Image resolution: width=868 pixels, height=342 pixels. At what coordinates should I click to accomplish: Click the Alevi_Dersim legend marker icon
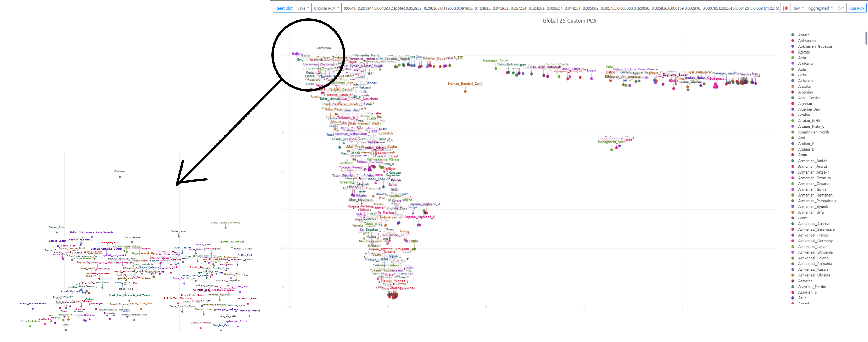coord(793,98)
